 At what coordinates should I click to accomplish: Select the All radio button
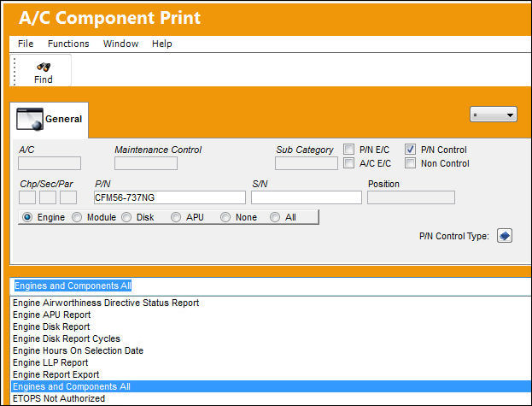coord(275,217)
